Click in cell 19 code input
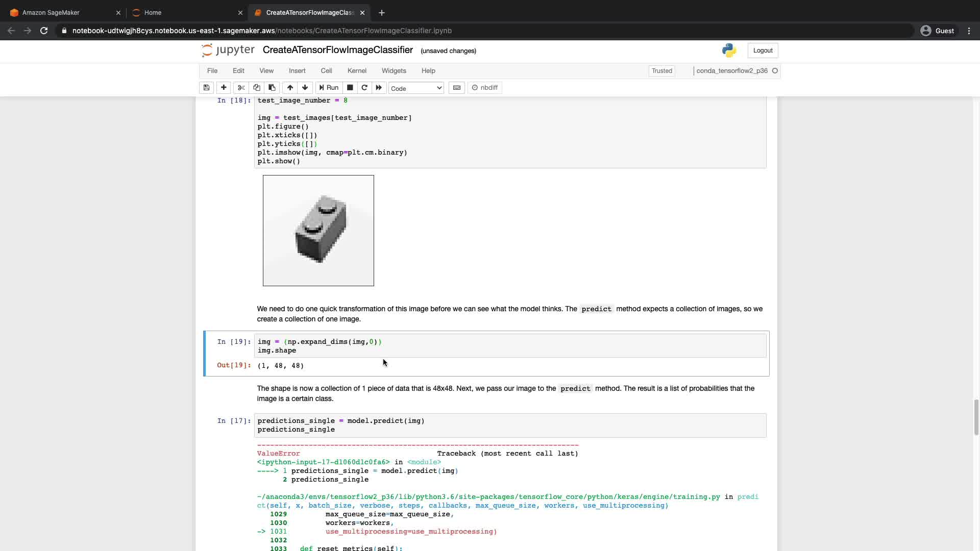Viewport: 980px width, 551px height. click(x=510, y=346)
